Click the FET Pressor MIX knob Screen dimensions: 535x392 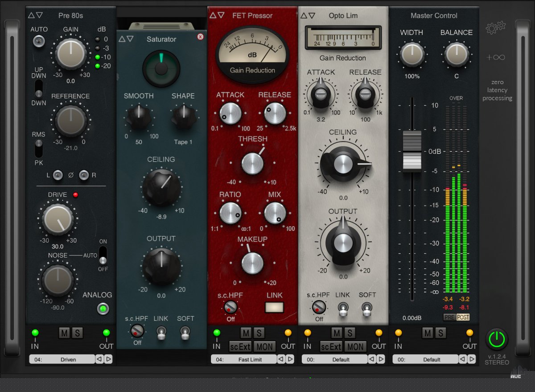point(275,213)
